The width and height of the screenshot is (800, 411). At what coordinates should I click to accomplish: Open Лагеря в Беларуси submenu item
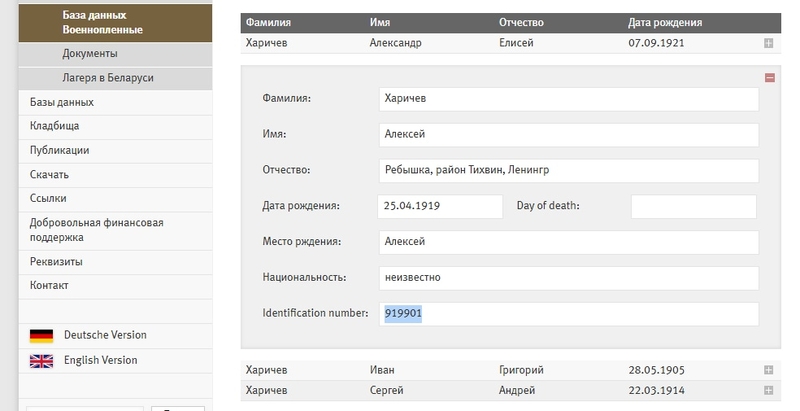coord(108,78)
